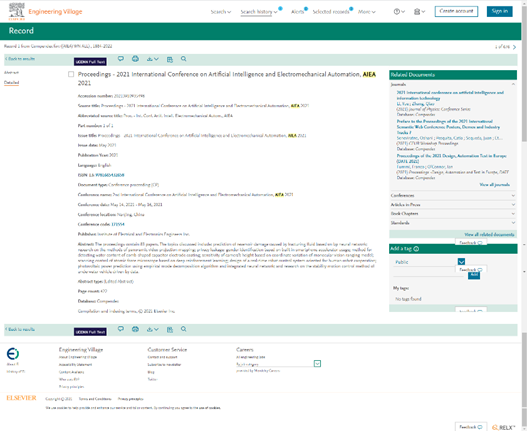
Task: Click the bottom toolbar magnifier search icon
Action: pos(184,329)
